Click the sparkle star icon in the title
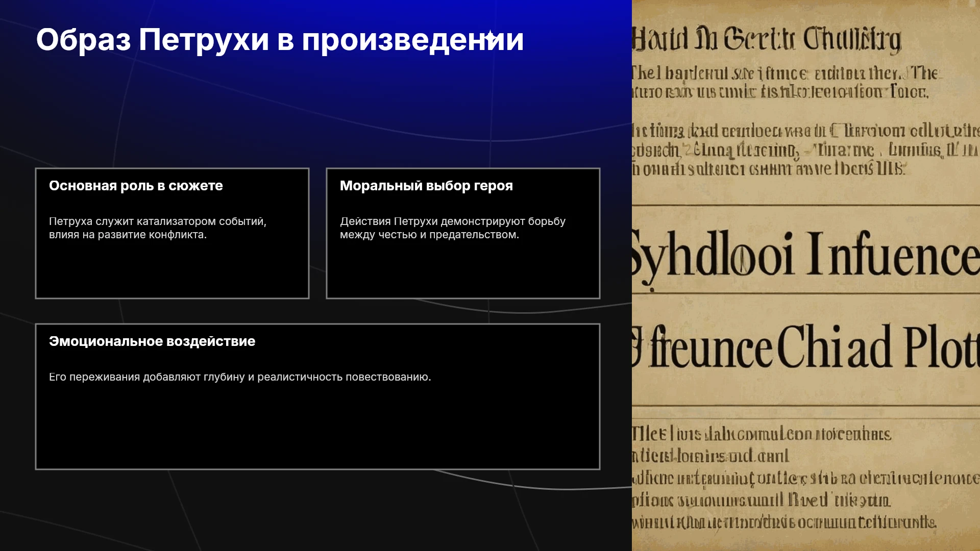Screen dimensions: 980x551 coord(490,37)
